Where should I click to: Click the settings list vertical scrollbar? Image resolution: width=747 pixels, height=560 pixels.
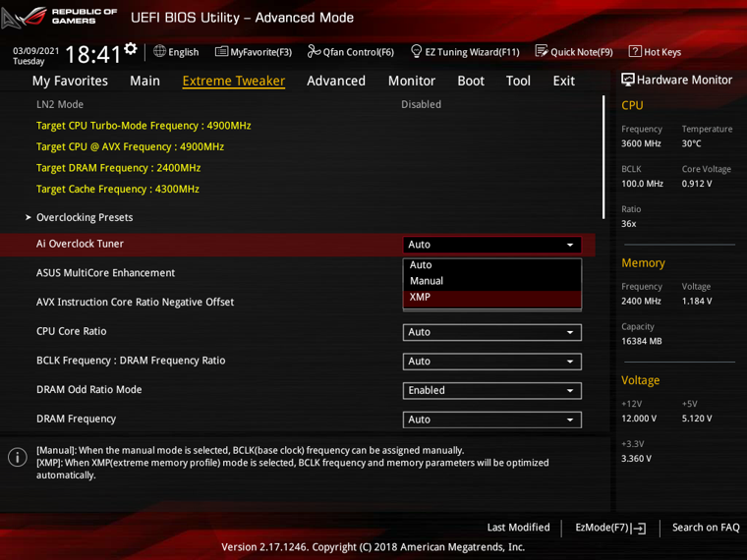point(603,157)
